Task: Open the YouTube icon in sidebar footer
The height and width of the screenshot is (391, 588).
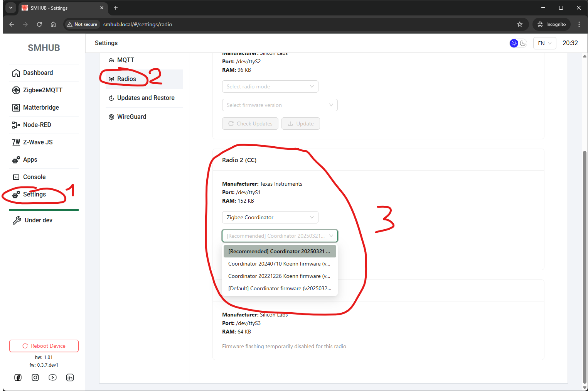Action: click(53, 377)
